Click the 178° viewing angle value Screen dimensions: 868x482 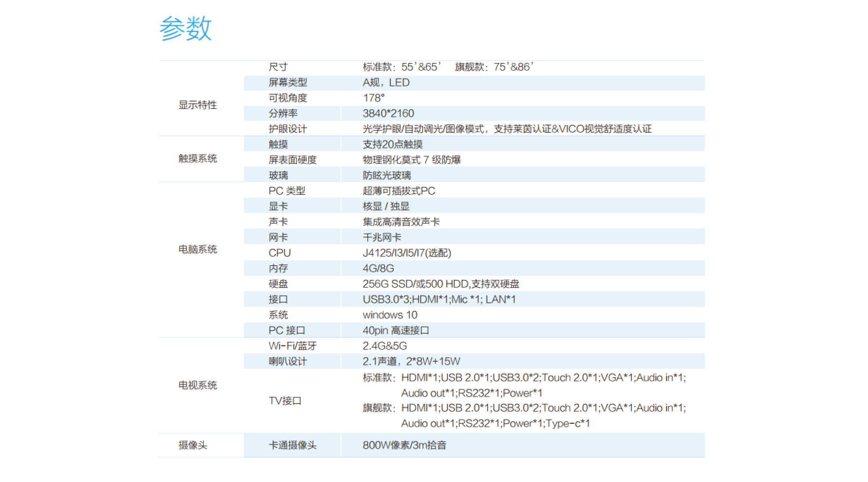coord(374,98)
